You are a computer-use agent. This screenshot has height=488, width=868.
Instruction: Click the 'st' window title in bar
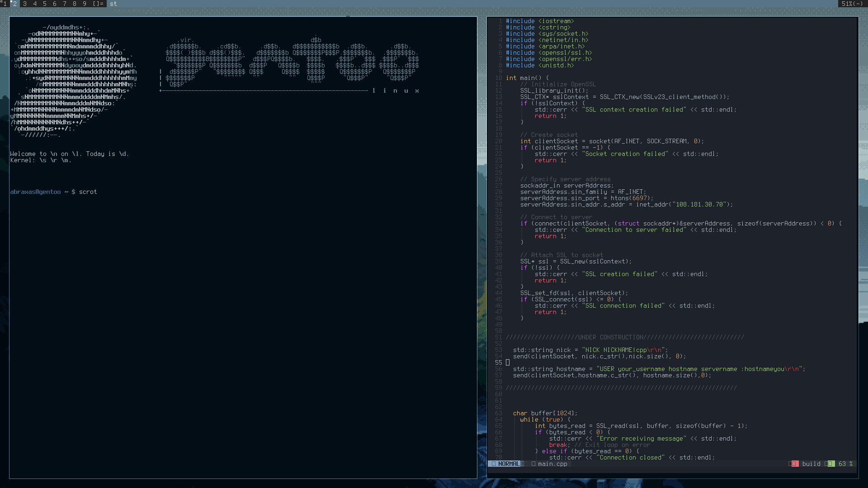pyautogui.click(x=113, y=4)
